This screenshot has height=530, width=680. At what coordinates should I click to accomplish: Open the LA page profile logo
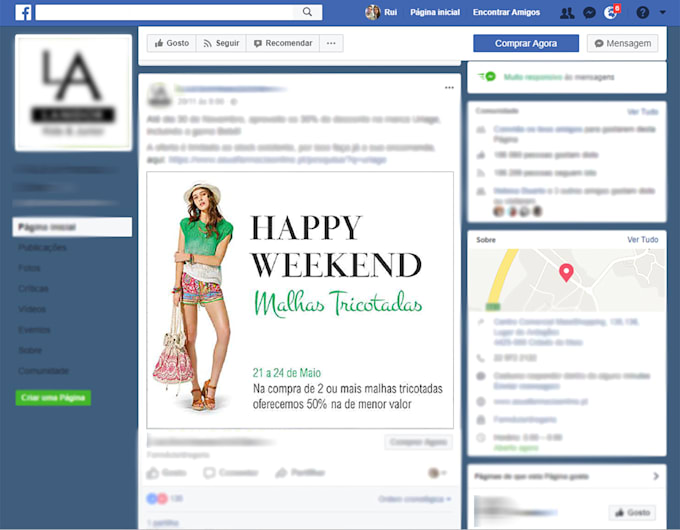(x=73, y=93)
